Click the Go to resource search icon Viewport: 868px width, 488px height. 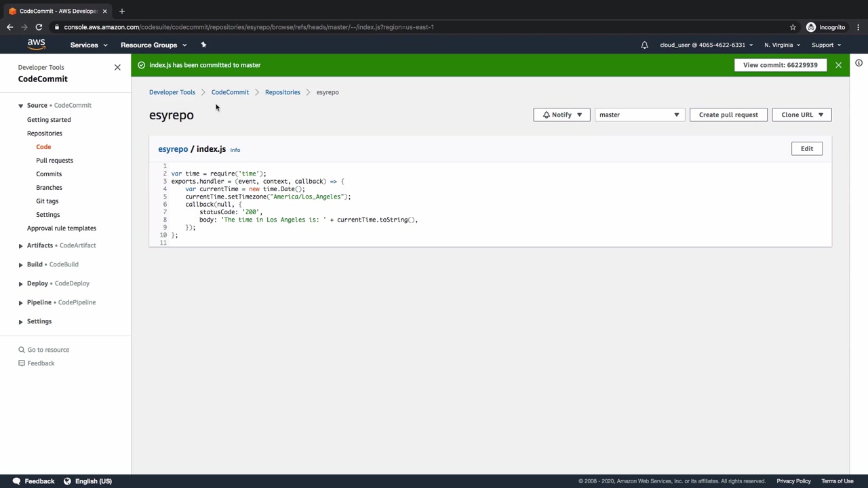pos(22,350)
